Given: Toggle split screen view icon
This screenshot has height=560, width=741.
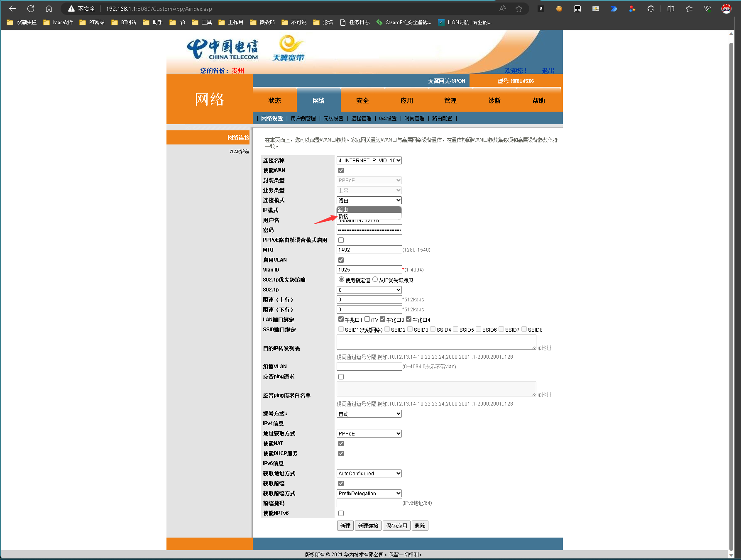Looking at the screenshot, I should click(x=670, y=9).
